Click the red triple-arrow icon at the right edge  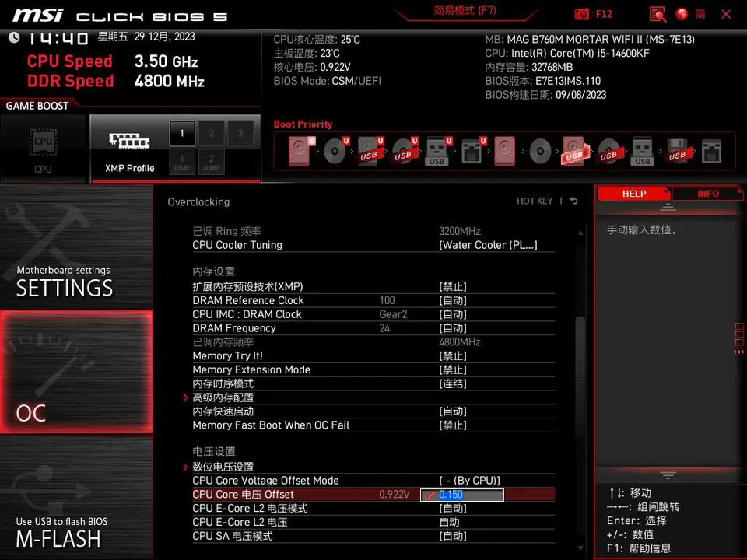point(738,352)
